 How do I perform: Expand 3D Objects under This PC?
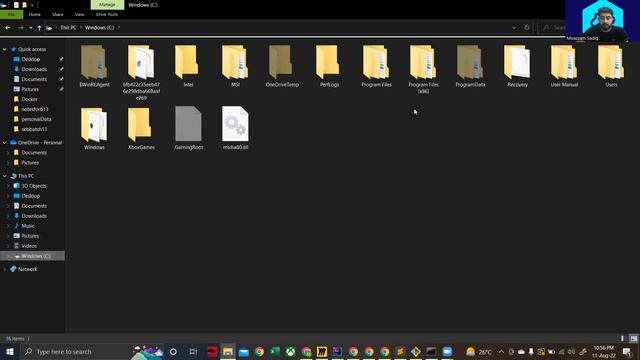[8, 186]
